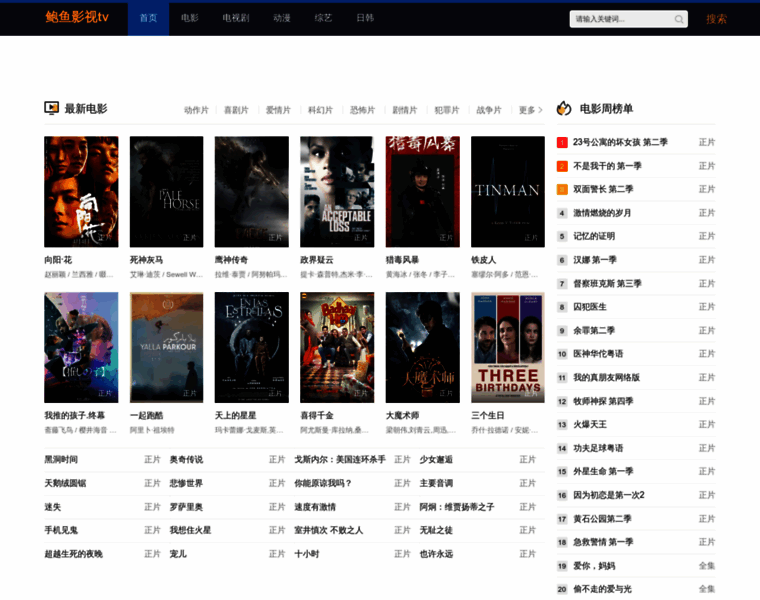Open 也许永远 list entry
760x600 pixels.
[x=436, y=554]
